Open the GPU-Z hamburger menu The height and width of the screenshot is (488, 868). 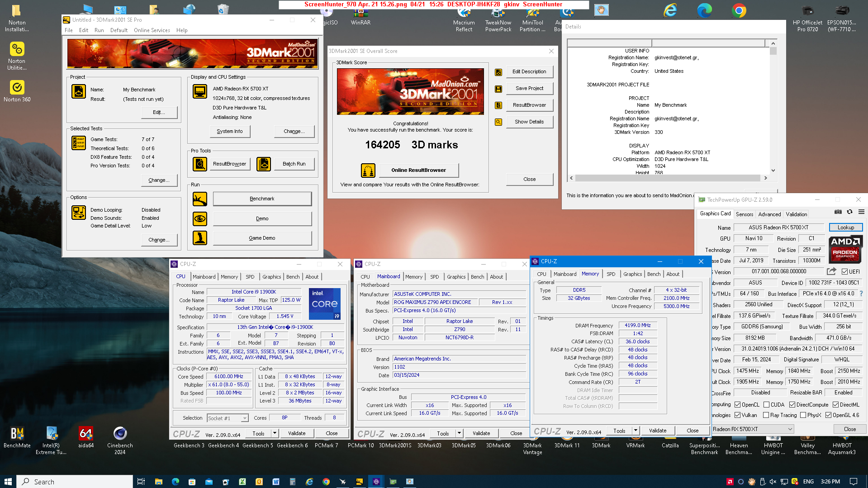click(861, 212)
